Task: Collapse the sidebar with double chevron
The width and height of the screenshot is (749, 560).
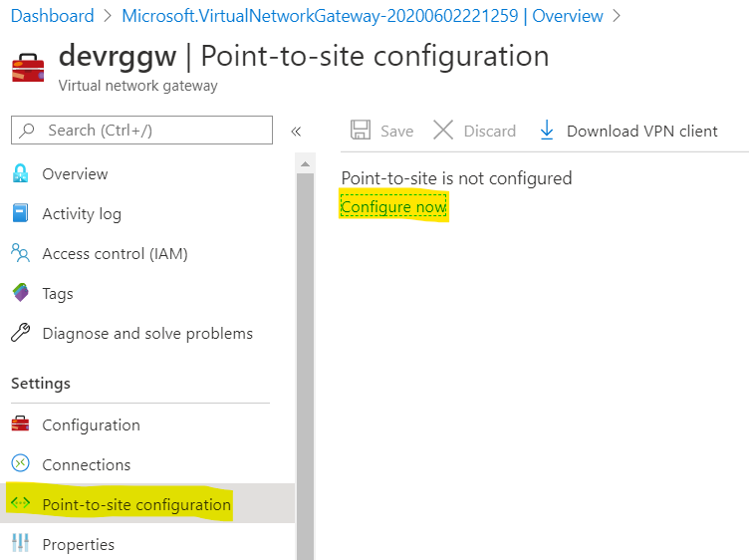Action: 296,131
